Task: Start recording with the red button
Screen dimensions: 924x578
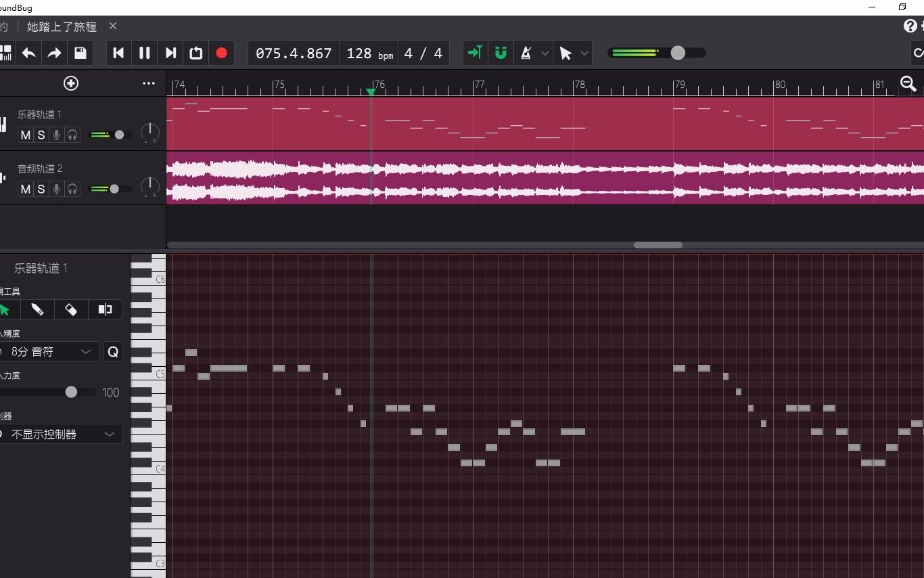Action: (x=221, y=53)
